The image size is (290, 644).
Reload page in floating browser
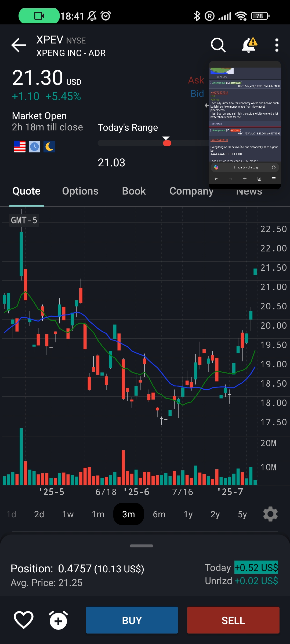point(274,167)
